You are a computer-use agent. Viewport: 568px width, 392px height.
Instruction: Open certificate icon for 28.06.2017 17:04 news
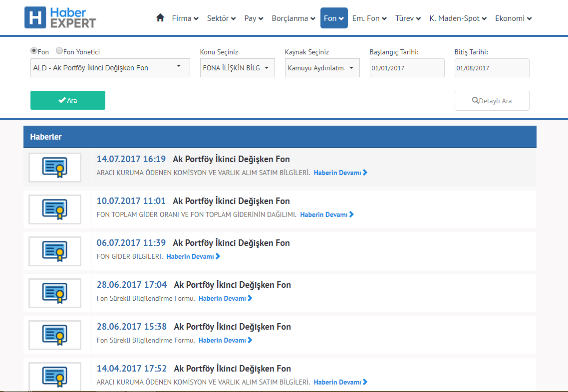pos(55,293)
